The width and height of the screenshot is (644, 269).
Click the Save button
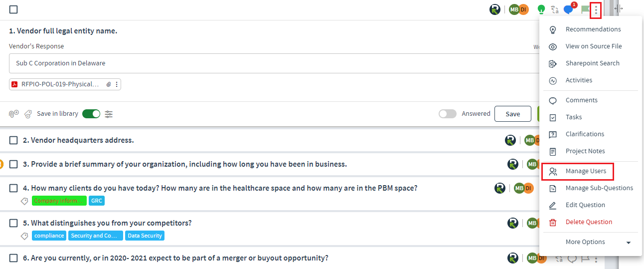pyautogui.click(x=513, y=114)
